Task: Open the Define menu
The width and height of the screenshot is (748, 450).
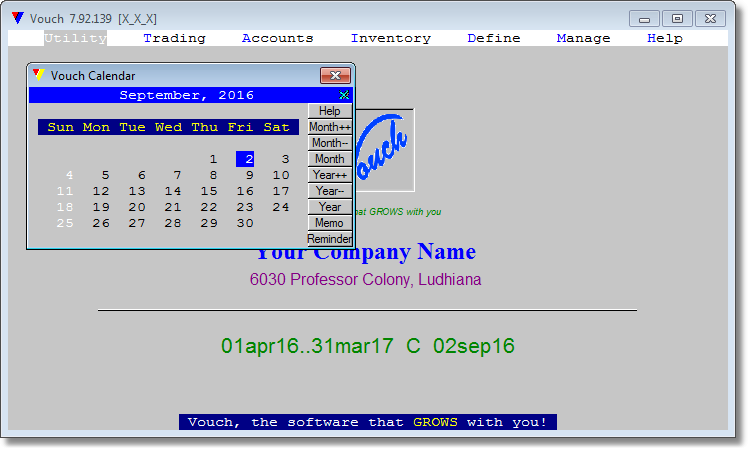Action: coord(494,38)
